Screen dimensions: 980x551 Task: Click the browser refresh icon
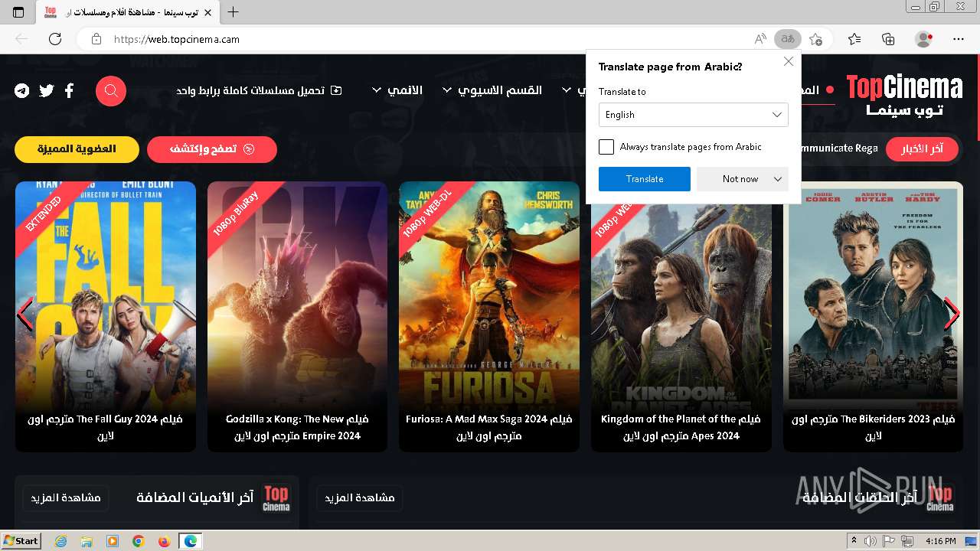pos(55,39)
